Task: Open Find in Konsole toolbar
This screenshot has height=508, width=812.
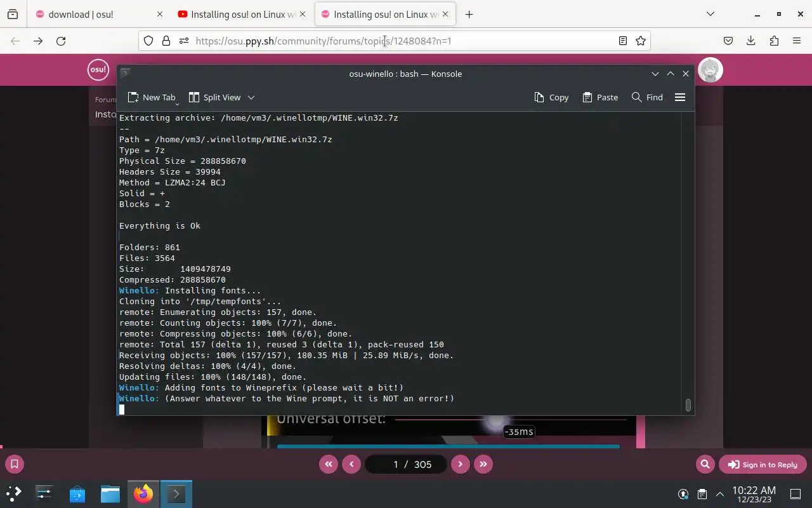Action: (647, 97)
